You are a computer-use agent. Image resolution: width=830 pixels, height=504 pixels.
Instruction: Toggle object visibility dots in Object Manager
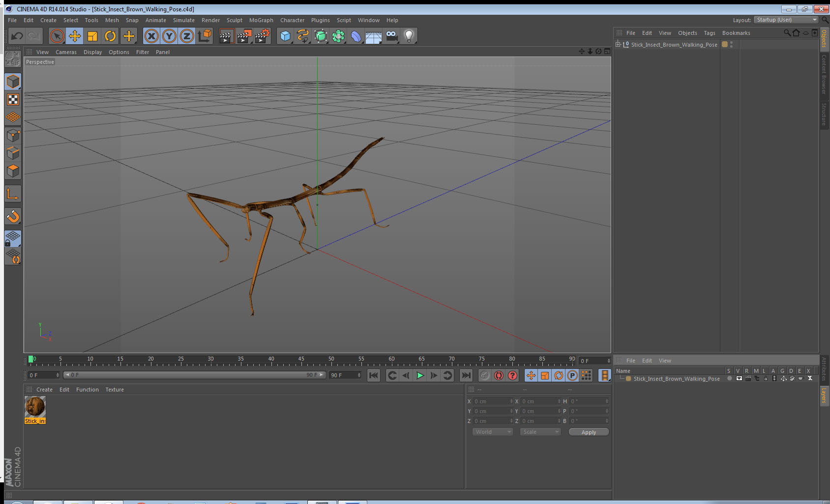pos(732,44)
